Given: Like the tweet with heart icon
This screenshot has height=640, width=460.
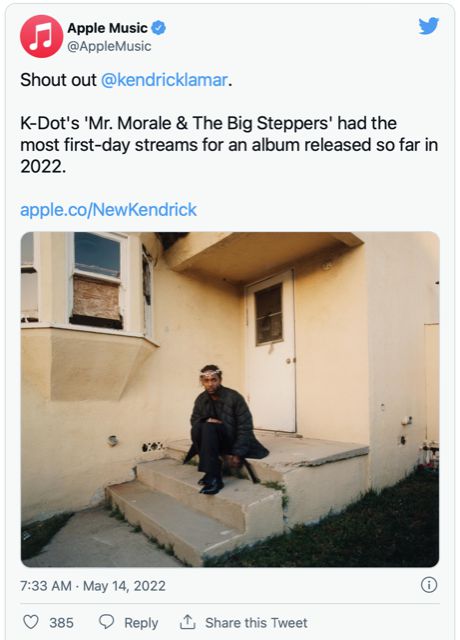Looking at the screenshot, I should pos(31,622).
